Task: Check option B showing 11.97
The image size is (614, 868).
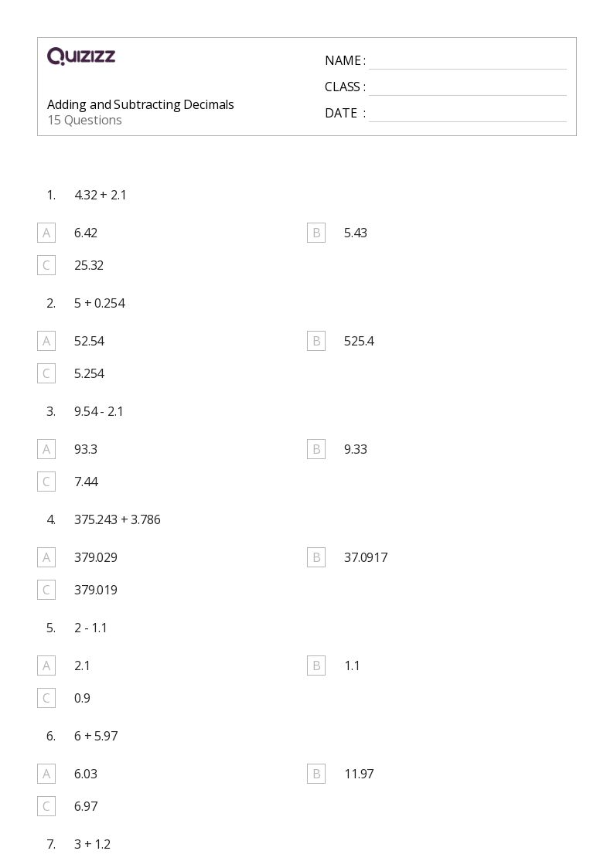Action: click(316, 774)
